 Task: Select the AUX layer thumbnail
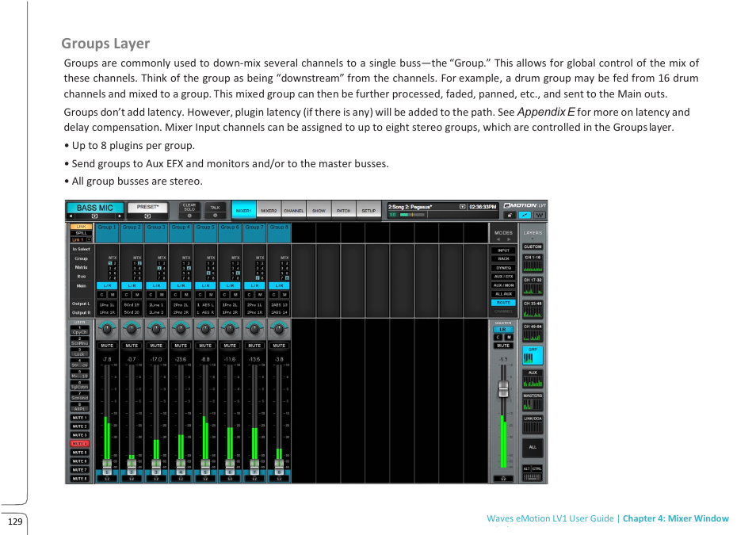click(533, 379)
